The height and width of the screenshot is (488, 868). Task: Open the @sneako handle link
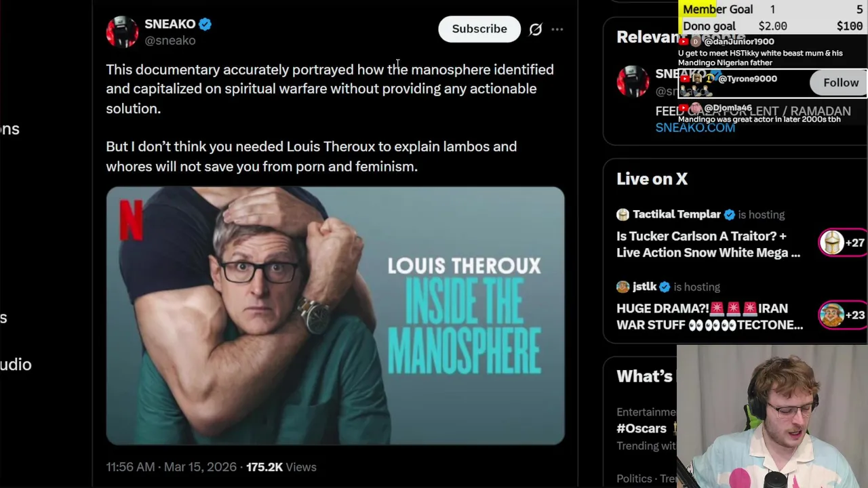point(170,41)
